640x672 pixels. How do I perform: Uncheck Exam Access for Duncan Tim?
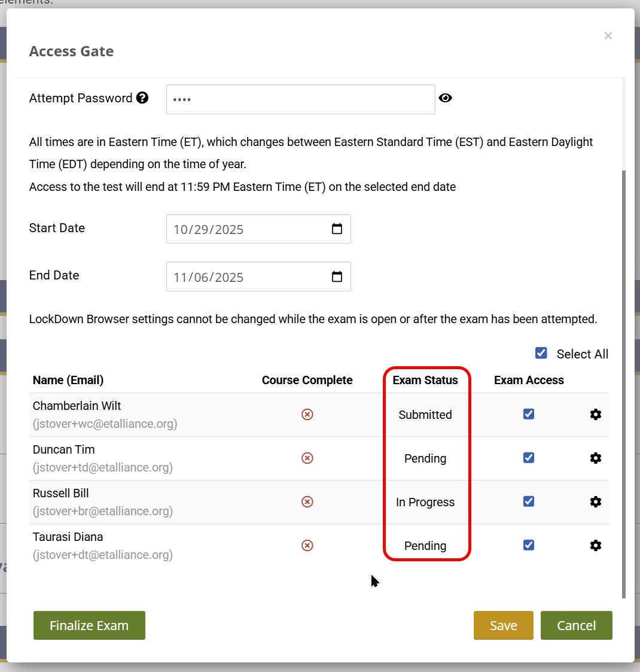[529, 458]
